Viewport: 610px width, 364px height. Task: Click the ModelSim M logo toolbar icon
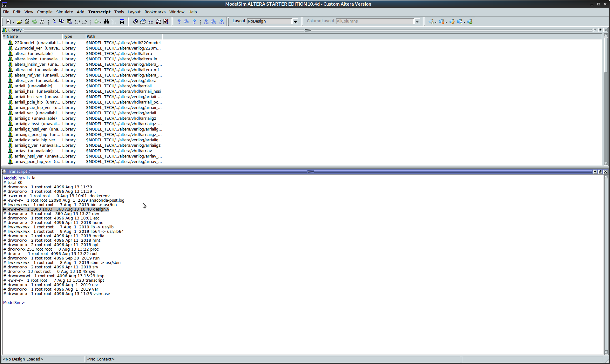pyautogui.click(x=122, y=22)
